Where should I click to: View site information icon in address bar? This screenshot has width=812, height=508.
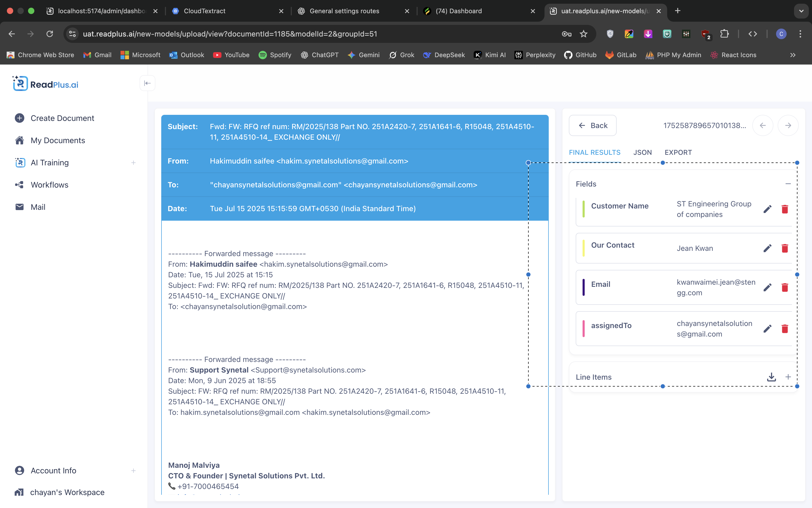72,34
